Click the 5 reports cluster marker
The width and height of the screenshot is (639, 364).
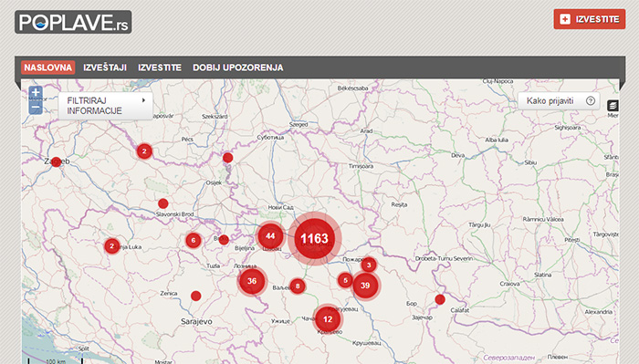coord(345,280)
